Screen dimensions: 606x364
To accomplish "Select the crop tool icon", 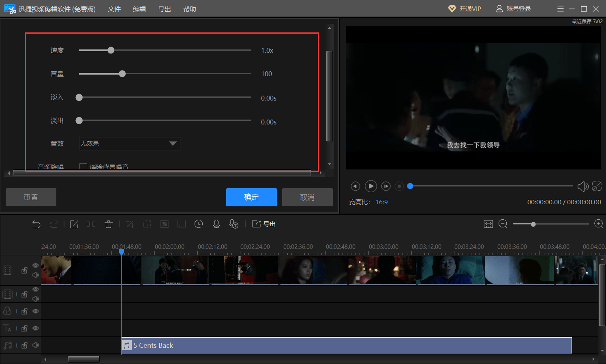I will click(130, 224).
